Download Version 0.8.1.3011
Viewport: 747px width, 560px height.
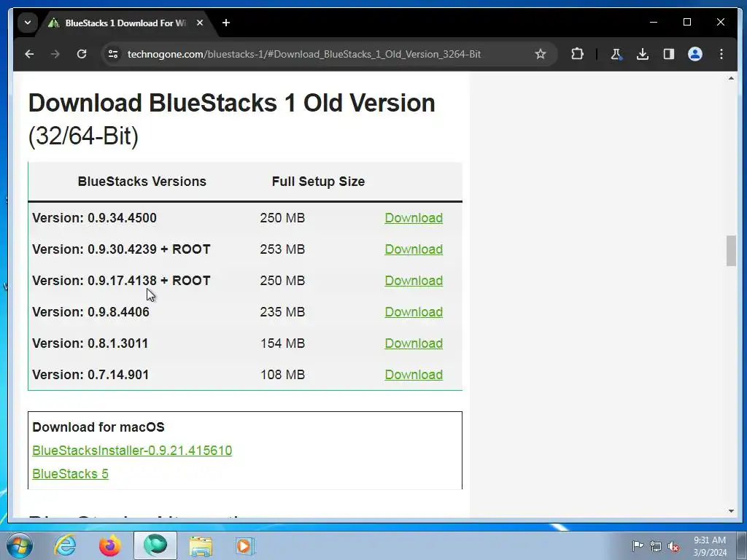point(414,344)
